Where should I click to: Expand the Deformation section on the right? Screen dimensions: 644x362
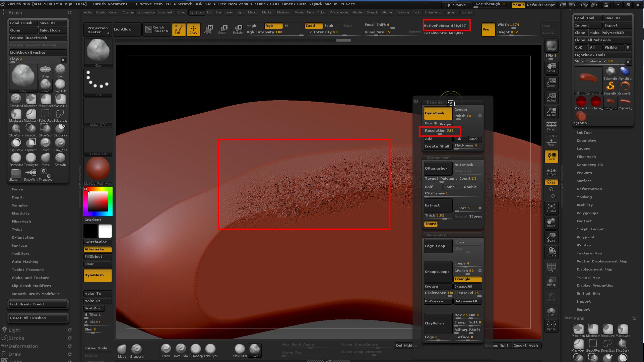tap(589, 189)
